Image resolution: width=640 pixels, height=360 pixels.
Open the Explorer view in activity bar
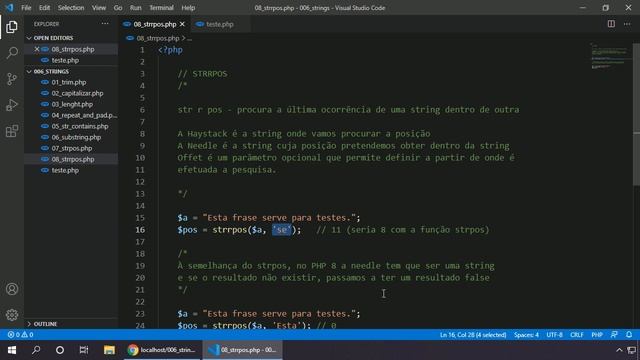click(12, 27)
